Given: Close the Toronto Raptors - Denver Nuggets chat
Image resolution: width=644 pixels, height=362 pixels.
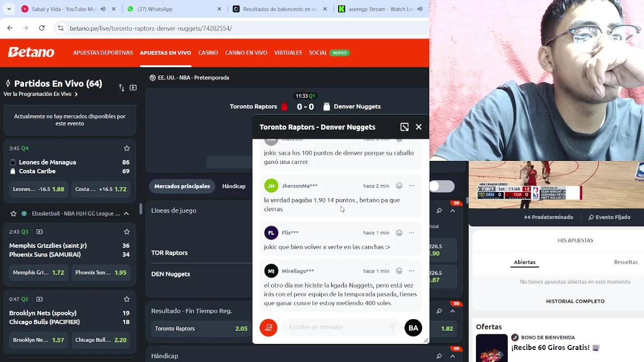Looking at the screenshot, I should click(x=419, y=127).
